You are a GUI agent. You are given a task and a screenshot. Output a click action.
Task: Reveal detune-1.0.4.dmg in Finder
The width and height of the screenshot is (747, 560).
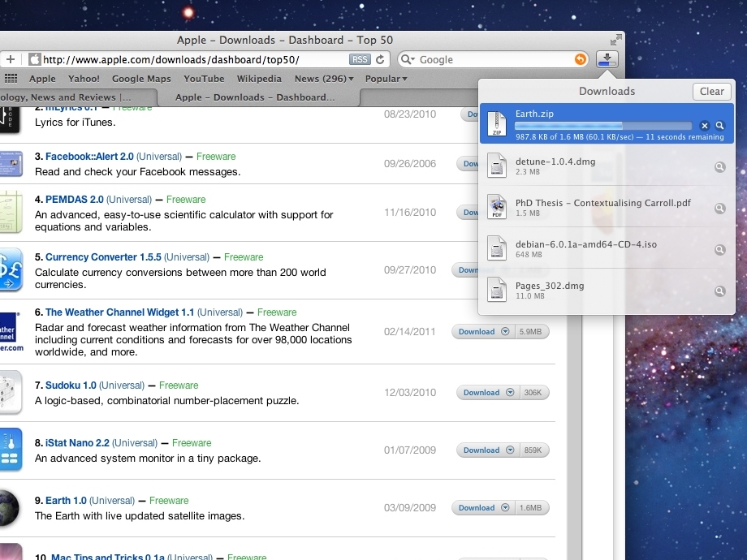click(x=720, y=167)
